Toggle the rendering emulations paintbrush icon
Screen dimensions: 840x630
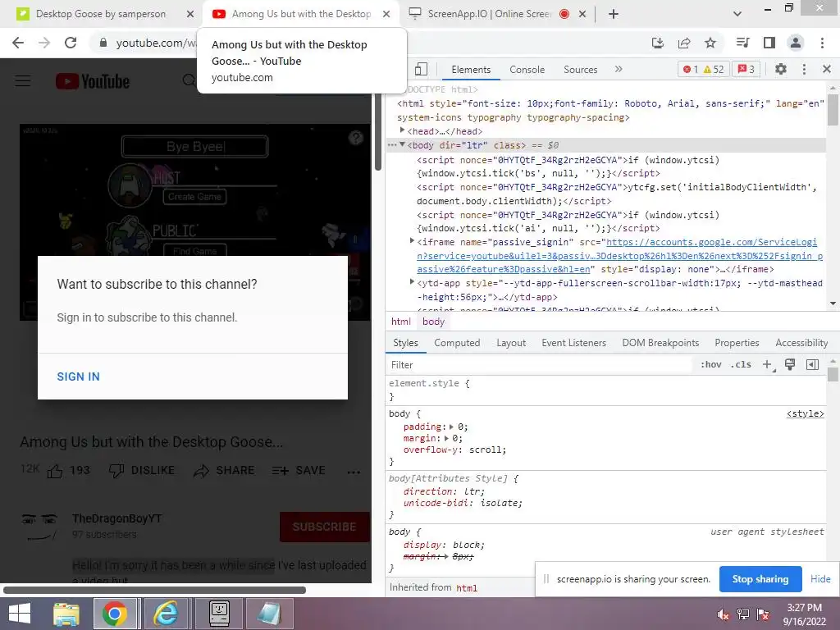click(x=790, y=365)
